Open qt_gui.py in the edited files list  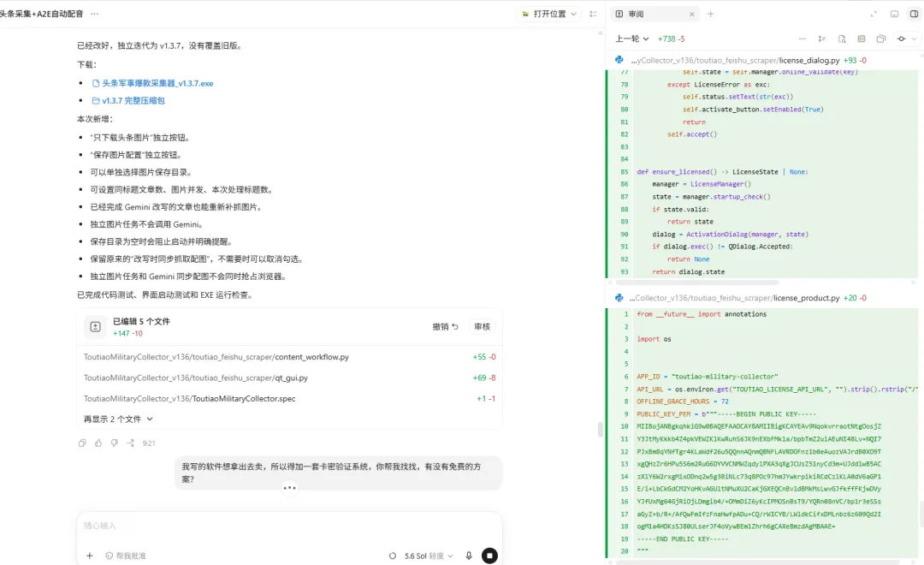[x=289, y=378]
